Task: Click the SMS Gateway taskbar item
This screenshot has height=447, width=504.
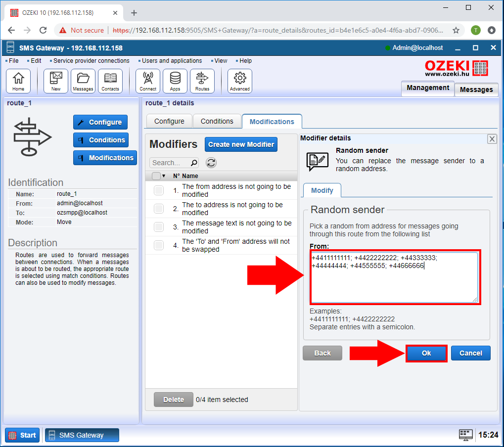Action: [82, 435]
